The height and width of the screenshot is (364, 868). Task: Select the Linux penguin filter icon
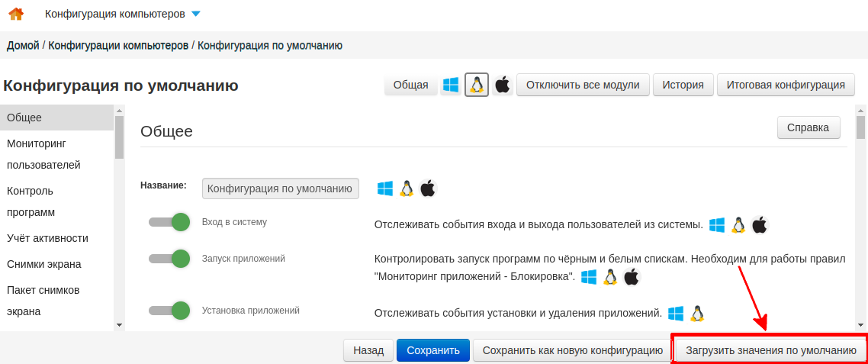tap(477, 85)
